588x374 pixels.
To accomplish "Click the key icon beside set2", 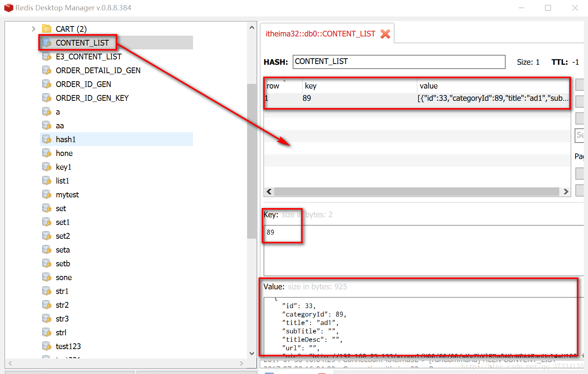I will (x=47, y=236).
